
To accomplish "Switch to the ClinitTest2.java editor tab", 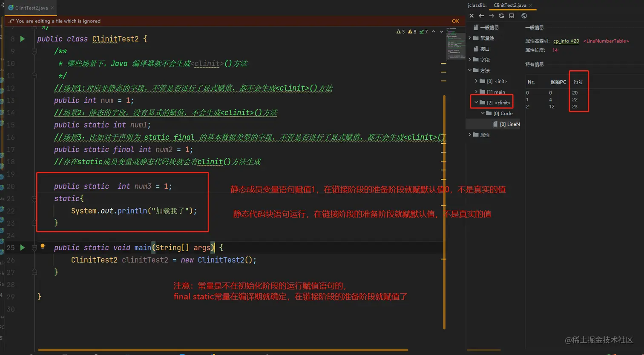I will click(32, 8).
